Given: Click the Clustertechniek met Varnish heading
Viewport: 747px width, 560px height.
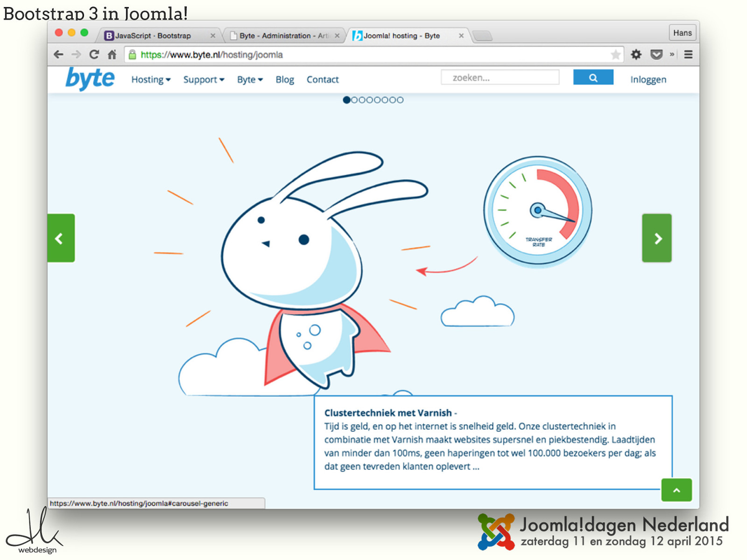Looking at the screenshot, I should tap(388, 413).
